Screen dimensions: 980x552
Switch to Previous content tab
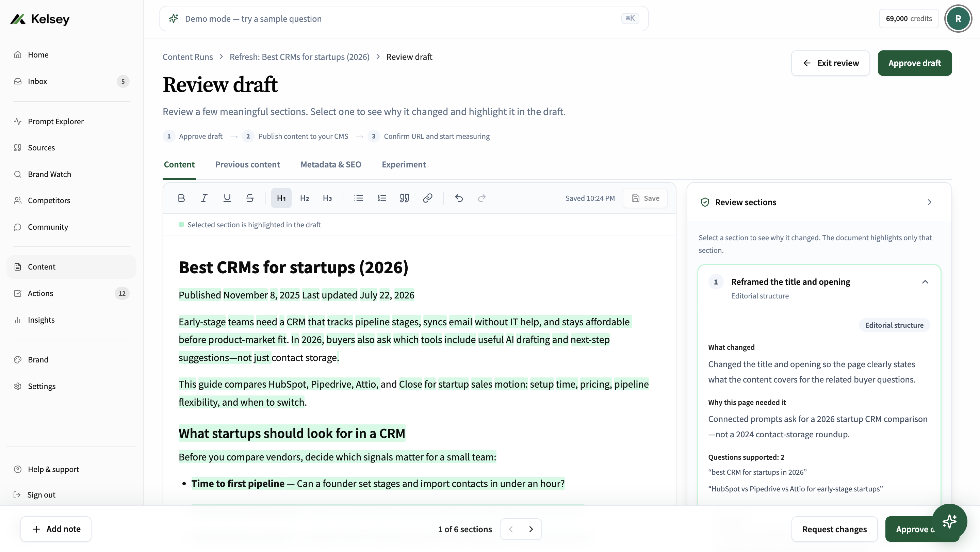coord(247,164)
